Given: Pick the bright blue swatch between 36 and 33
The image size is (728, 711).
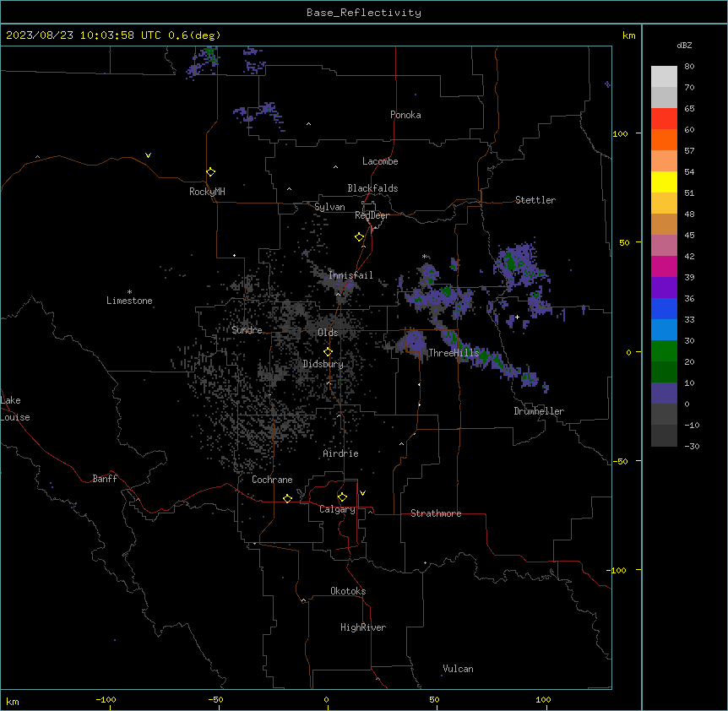Looking at the screenshot, I should click(664, 308).
